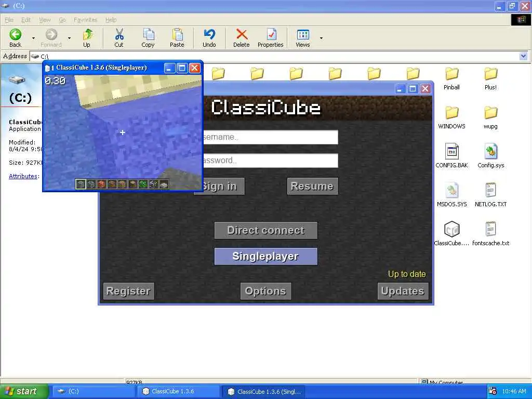The width and height of the screenshot is (532, 399).
Task: Open the Back history dropdown arrow
Action: 33,38
